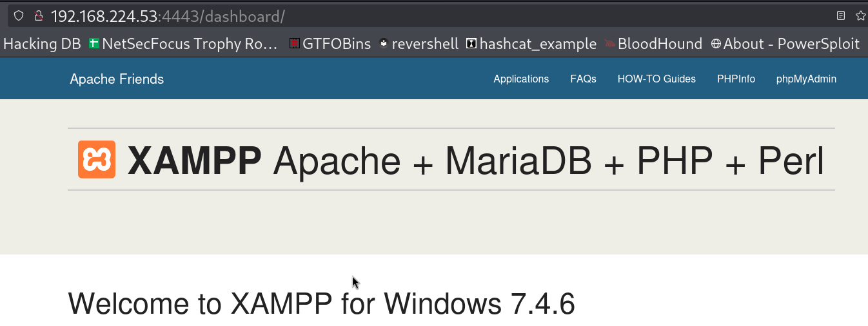This screenshot has height=326, width=868.
Task: Click the insecure connection padlock icon
Action: [x=39, y=15]
